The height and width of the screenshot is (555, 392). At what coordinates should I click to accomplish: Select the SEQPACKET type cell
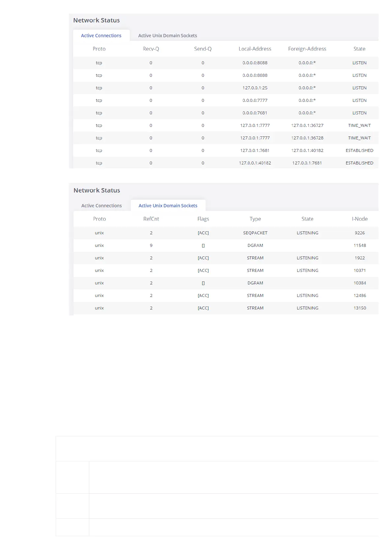255,233
